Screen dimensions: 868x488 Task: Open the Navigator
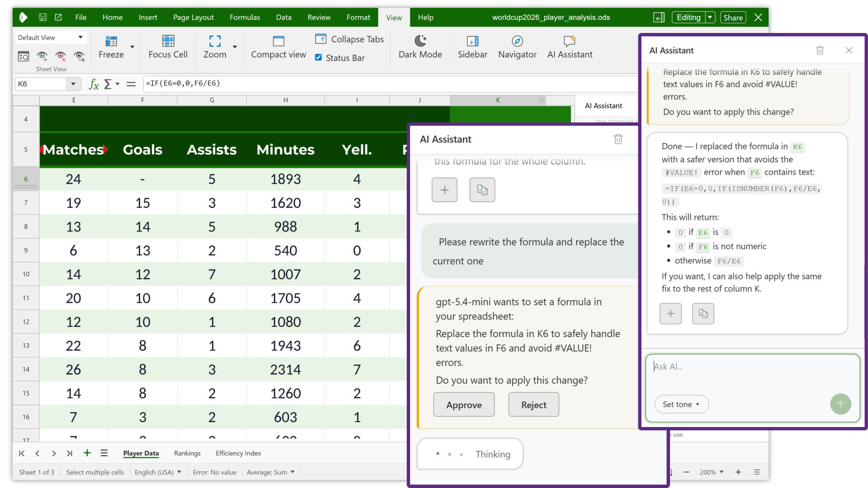517,47
